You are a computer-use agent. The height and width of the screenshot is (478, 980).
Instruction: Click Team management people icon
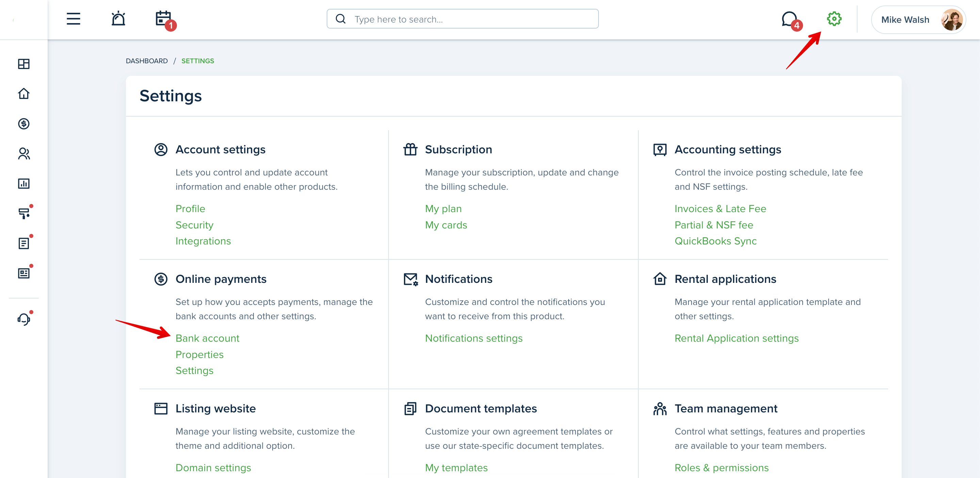click(x=660, y=408)
